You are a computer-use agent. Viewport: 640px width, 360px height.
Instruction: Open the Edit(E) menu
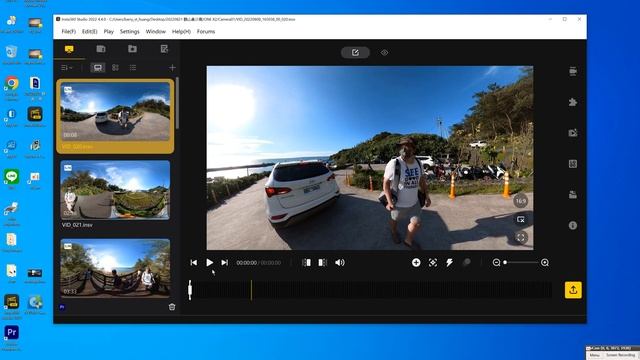(x=89, y=31)
